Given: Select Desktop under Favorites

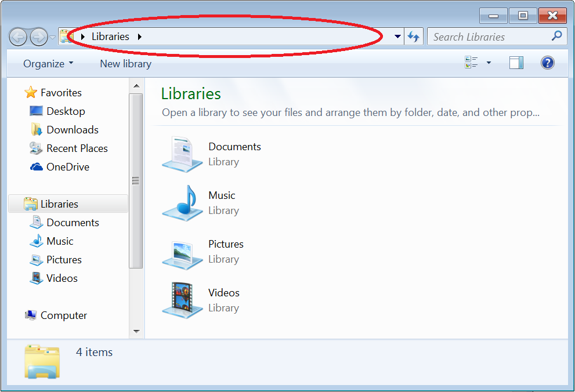Looking at the screenshot, I should [x=66, y=111].
